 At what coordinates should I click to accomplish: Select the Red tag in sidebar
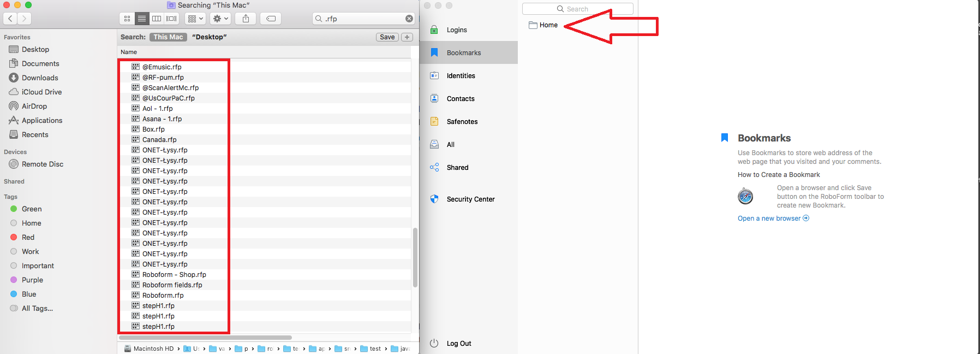28,237
